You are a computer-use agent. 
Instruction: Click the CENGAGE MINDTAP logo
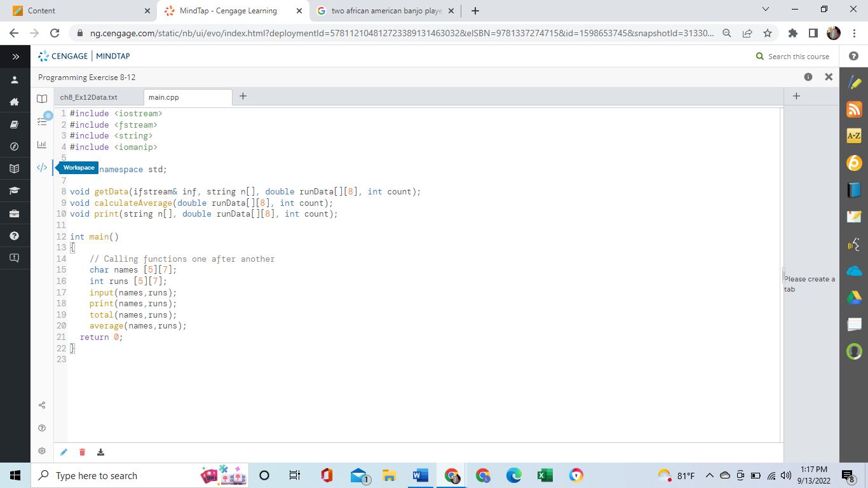[84, 56]
